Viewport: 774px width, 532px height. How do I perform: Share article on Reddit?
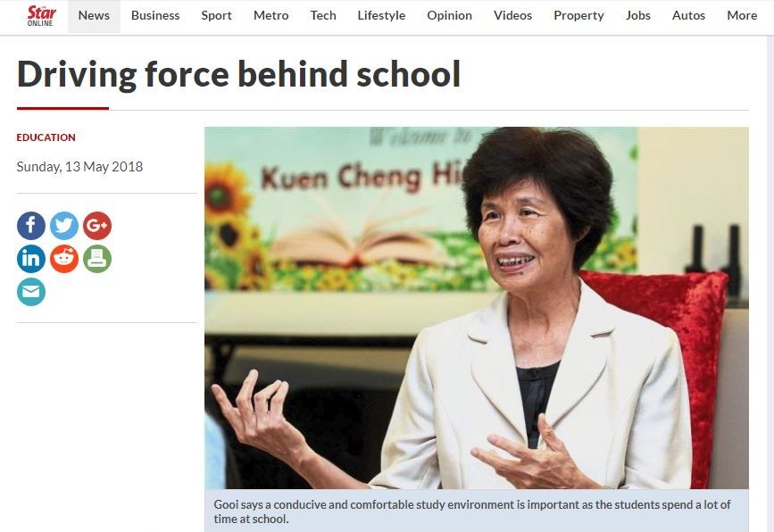[64, 259]
